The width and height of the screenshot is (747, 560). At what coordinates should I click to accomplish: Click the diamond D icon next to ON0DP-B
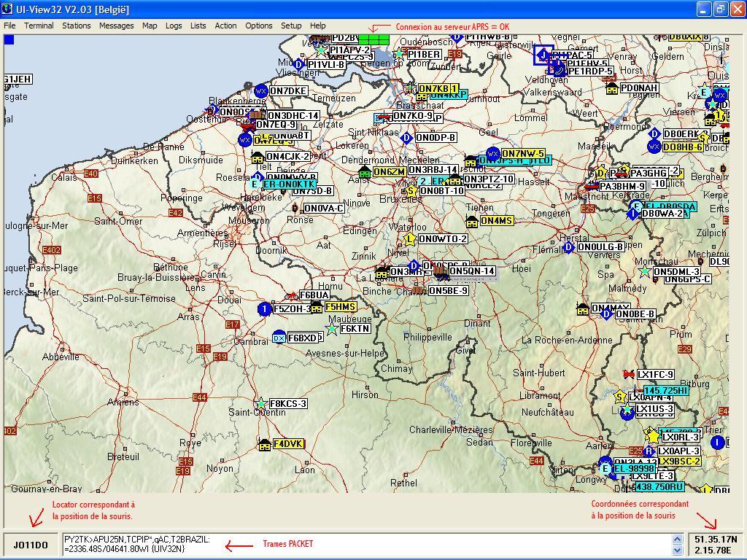tap(406, 138)
